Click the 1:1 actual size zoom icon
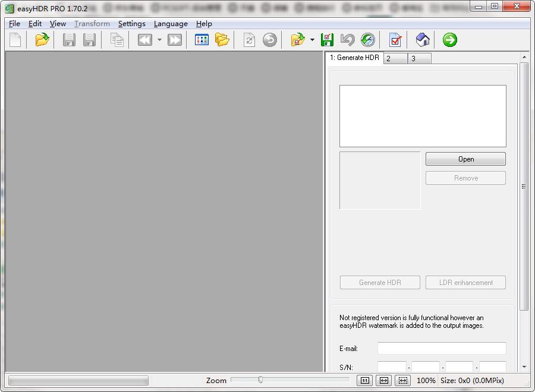 click(364, 380)
